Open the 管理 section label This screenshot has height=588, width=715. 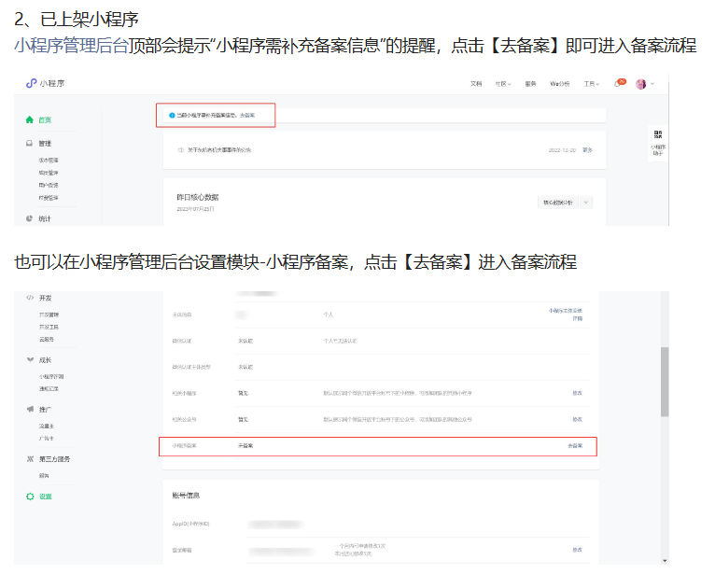45,144
